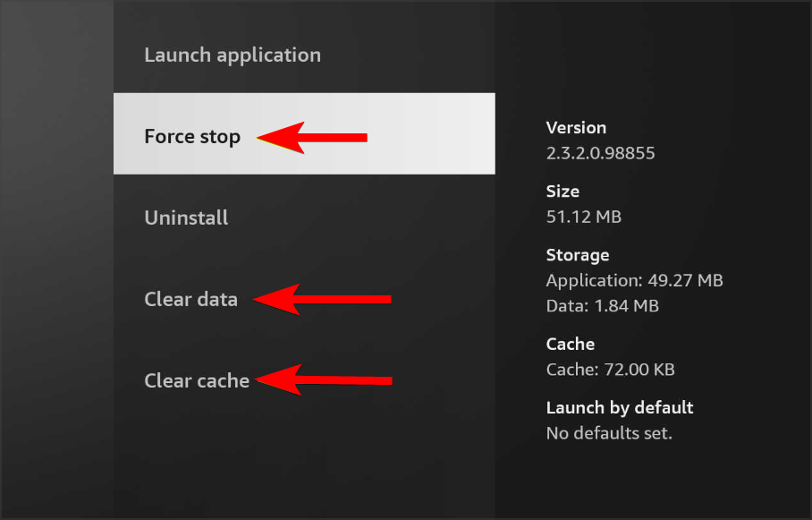Click the Cache: 72.00 KB value
Screen dimensions: 812x520
[x=610, y=370]
